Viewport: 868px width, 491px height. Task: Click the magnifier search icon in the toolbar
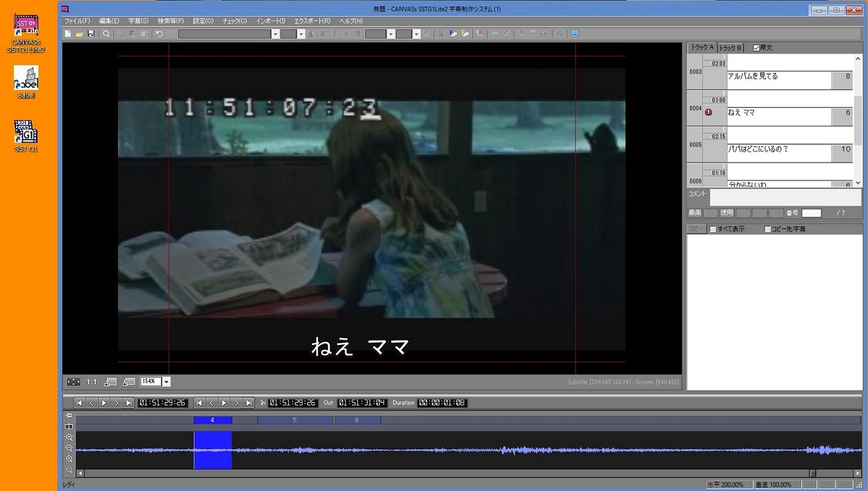(106, 33)
